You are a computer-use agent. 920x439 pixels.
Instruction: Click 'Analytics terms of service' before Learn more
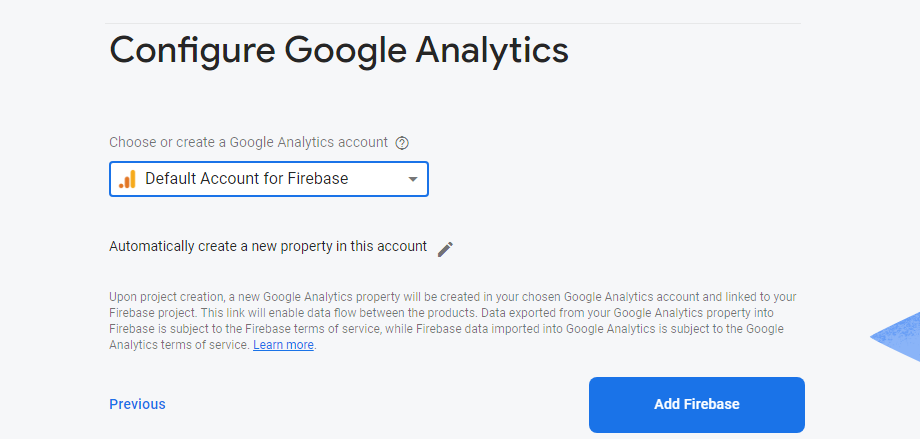click(x=178, y=345)
